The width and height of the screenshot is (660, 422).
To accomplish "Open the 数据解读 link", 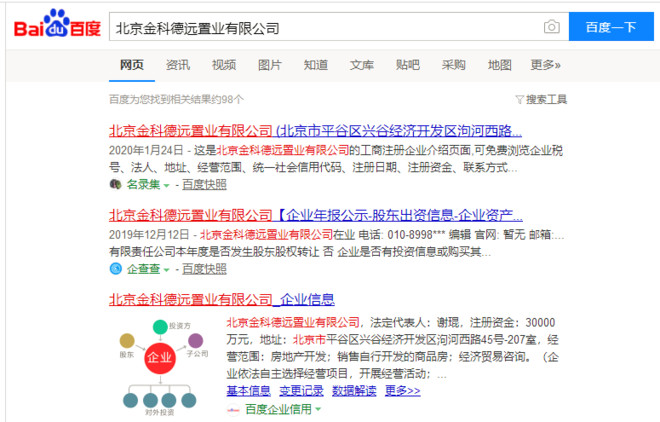I will coord(354,391).
